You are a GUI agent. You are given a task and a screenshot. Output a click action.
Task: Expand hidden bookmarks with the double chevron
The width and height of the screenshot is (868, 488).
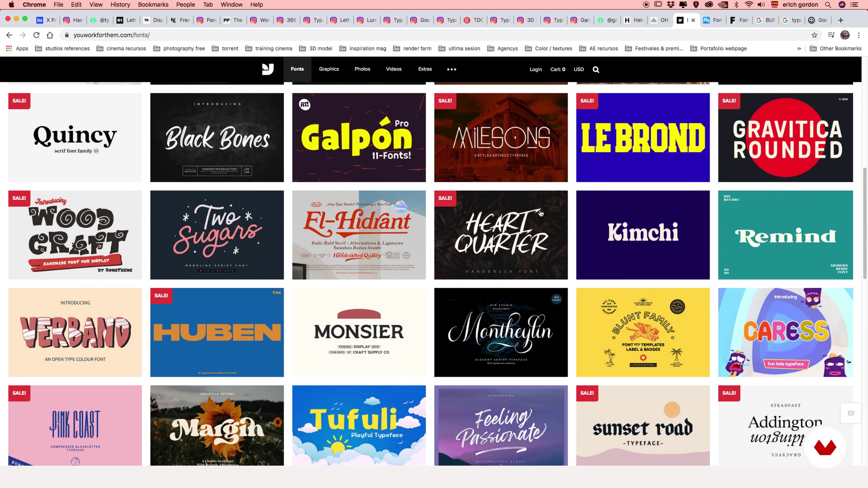click(799, 49)
